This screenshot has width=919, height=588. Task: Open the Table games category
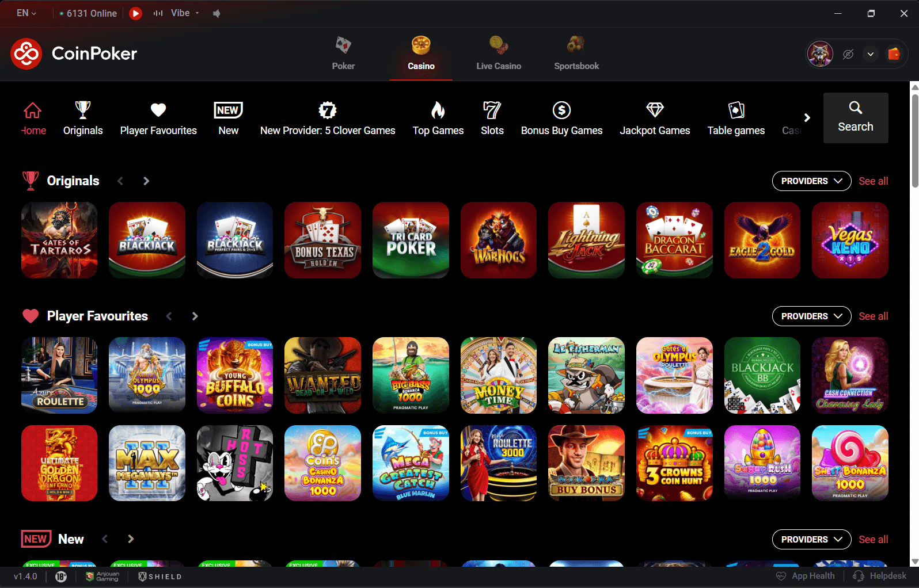click(x=736, y=119)
